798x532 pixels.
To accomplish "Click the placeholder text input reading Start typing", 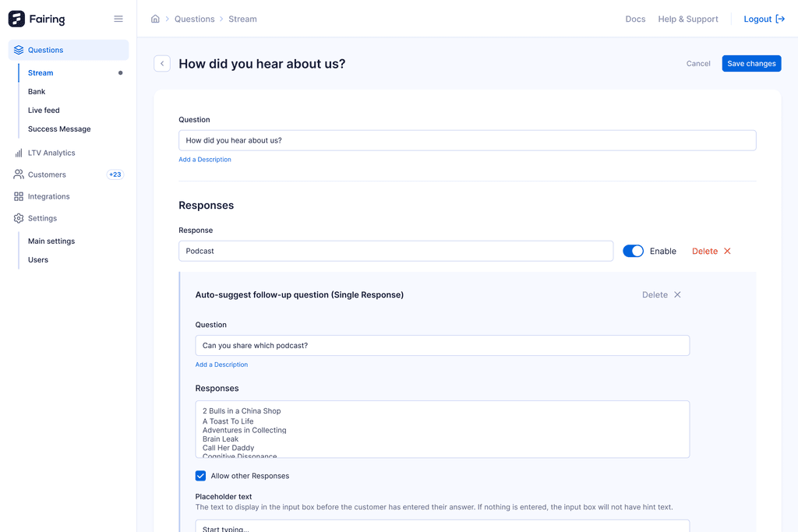I will 442,527.
